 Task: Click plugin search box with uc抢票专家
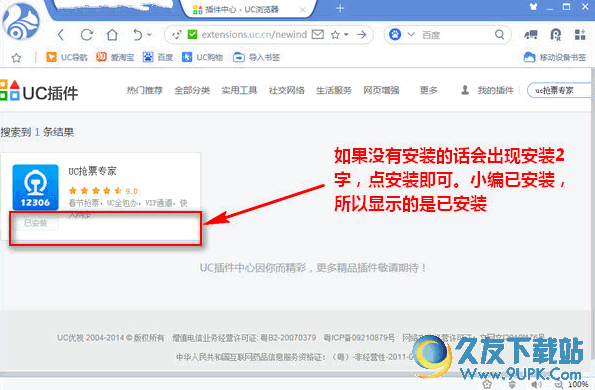tap(559, 90)
